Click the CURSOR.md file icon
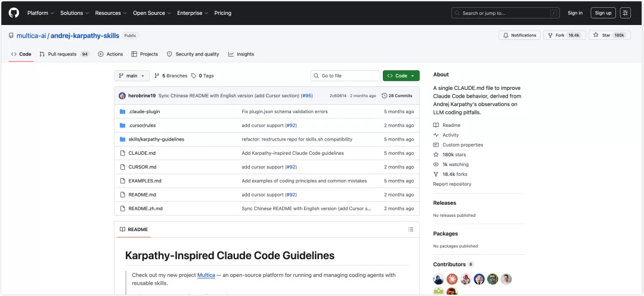The height and width of the screenshot is (296, 644). pyautogui.click(x=122, y=167)
